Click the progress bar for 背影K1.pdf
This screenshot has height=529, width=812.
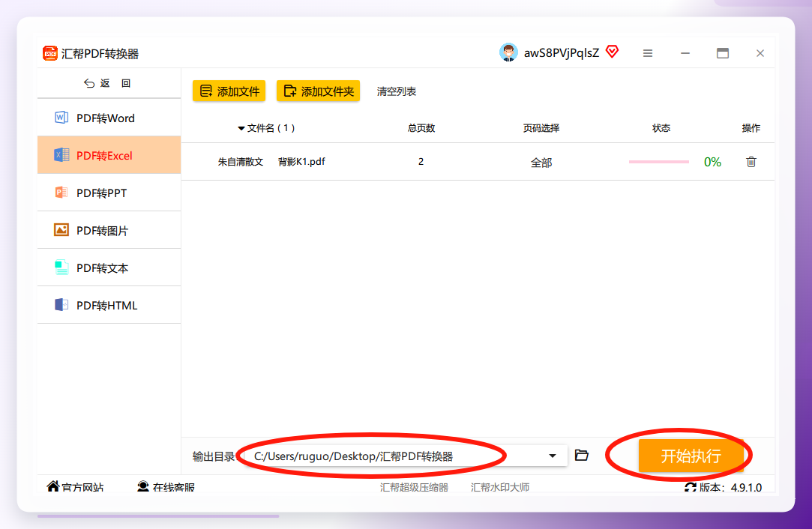tap(659, 162)
